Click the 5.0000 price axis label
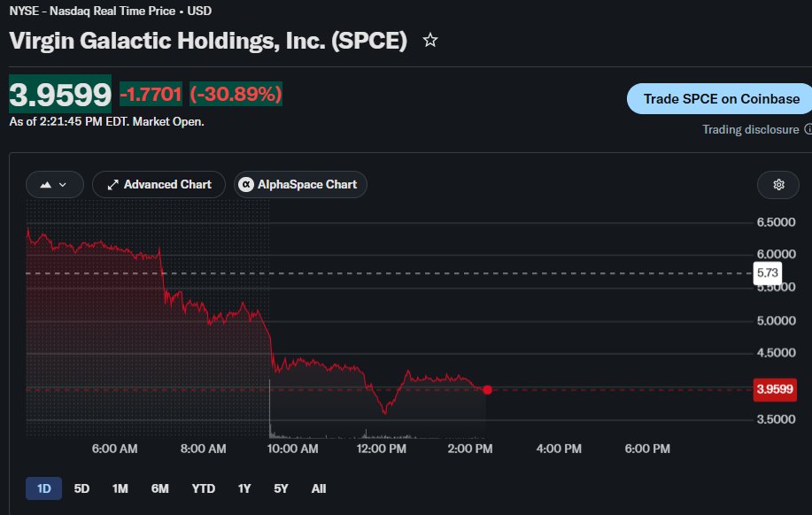 coord(776,321)
